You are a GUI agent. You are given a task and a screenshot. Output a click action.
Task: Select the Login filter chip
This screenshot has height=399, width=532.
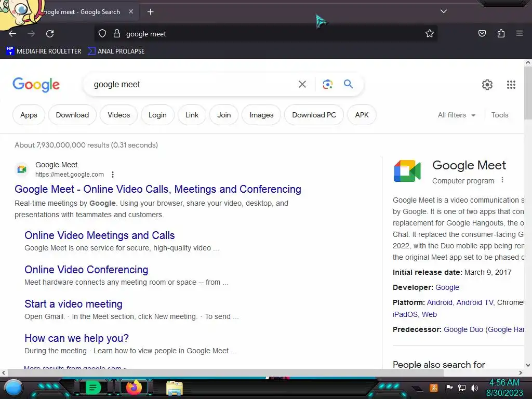pyautogui.click(x=157, y=115)
